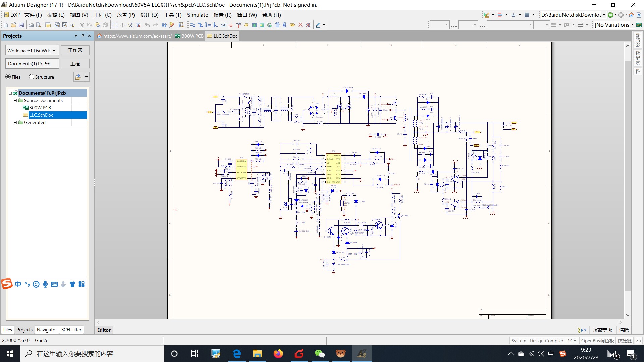Open the Simulate menu
The height and width of the screenshot is (362, 644).
(197, 15)
